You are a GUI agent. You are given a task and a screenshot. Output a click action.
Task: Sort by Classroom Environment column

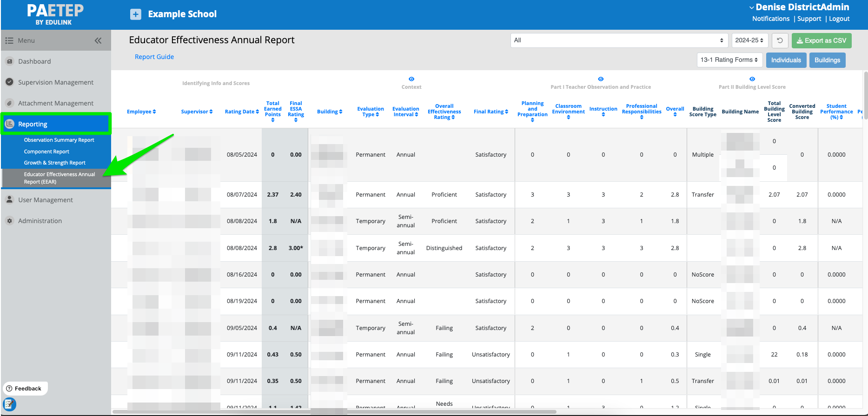coord(569,112)
